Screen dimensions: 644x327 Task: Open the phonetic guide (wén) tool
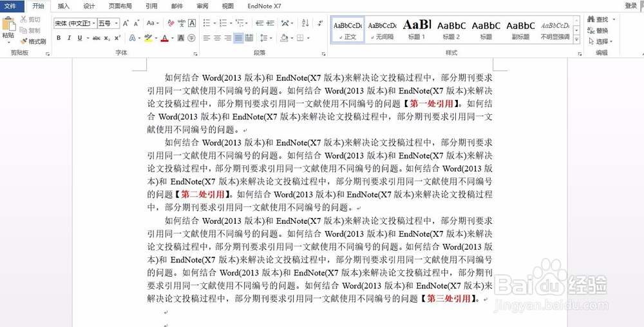[182, 23]
